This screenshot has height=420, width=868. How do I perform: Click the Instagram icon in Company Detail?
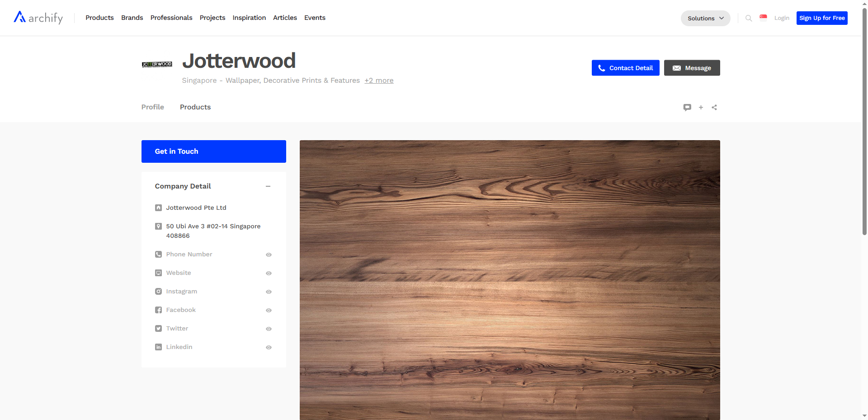[x=158, y=292]
